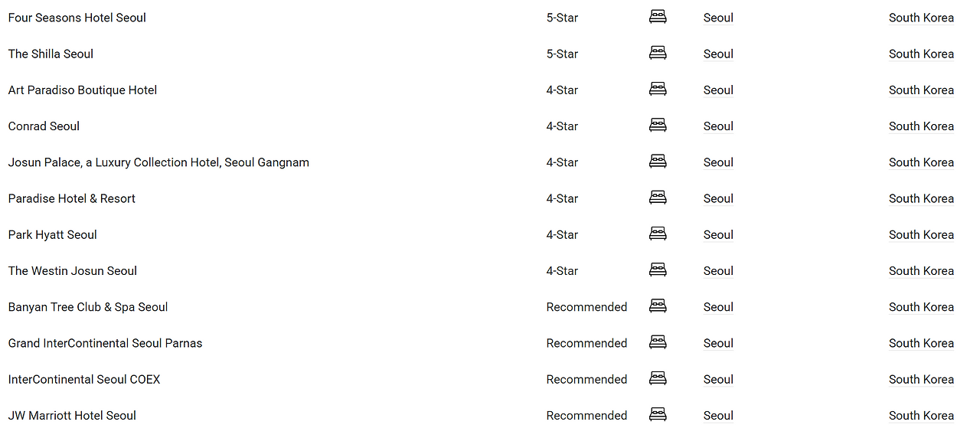The width and height of the screenshot is (980, 438).
Task: Click the 4-Star rating for Park Hyatt Seoul
Action: tap(562, 235)
